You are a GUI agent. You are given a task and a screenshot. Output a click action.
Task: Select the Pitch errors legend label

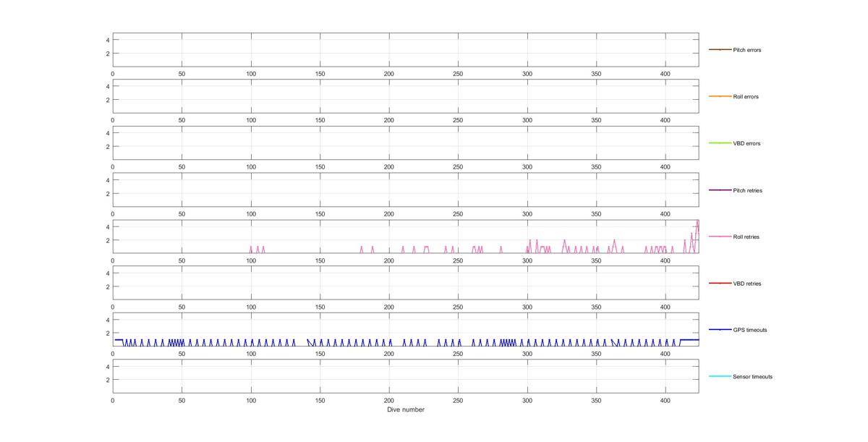point(747,50)
